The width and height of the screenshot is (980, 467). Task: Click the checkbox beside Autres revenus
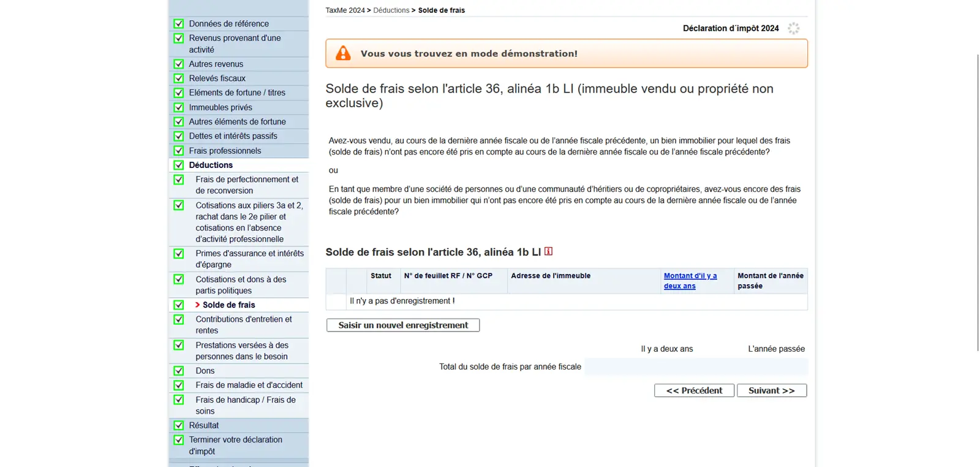point(179,64)
